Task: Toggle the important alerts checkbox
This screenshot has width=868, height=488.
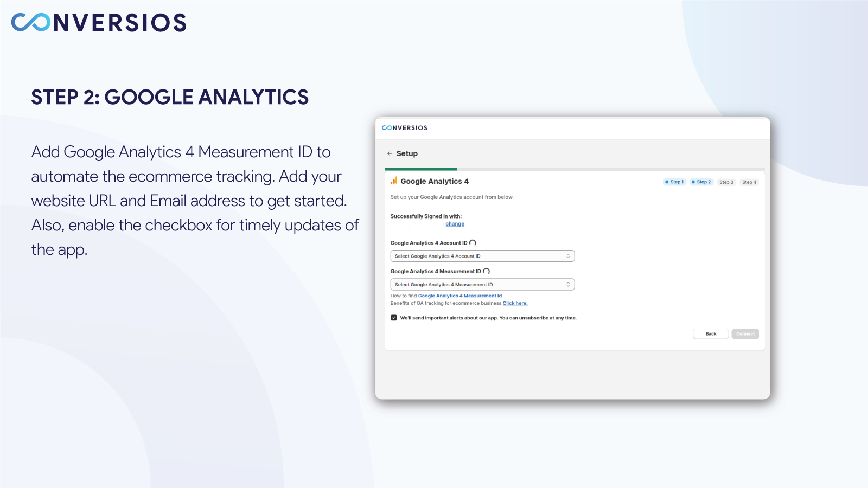Action: click(394, 318)
